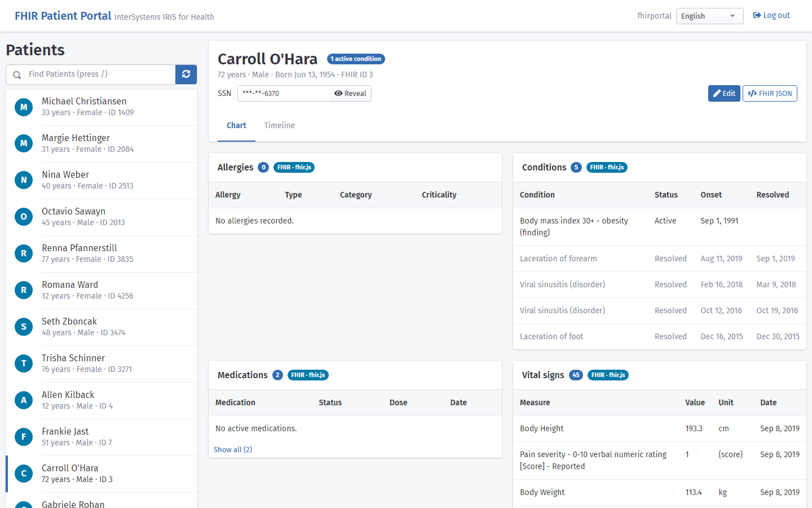Show all 2 medications
Viewport: 812px width, 508px height.
(x=233, y=449)
